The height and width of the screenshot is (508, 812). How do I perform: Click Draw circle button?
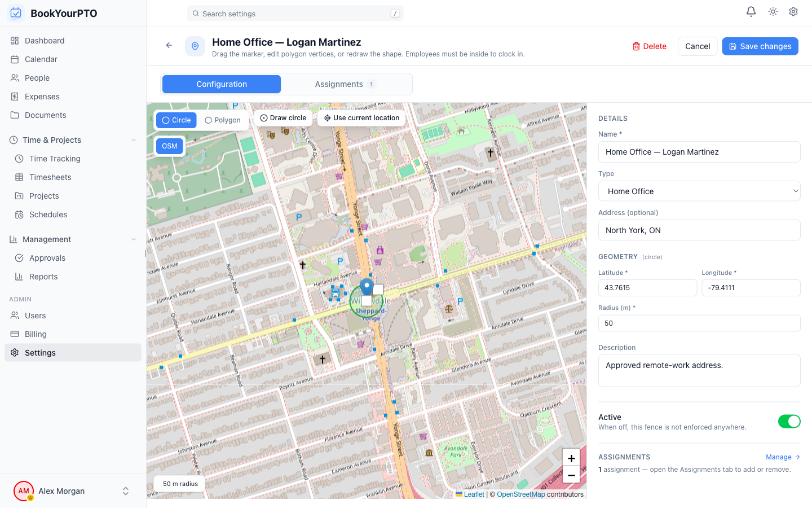(283, 118)
